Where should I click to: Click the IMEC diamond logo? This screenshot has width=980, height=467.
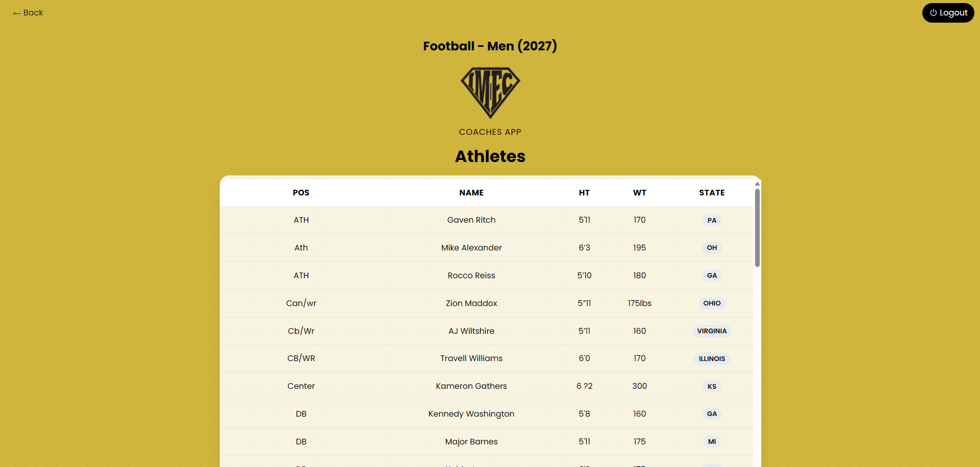pyautogui.click(x=489, y=93)
